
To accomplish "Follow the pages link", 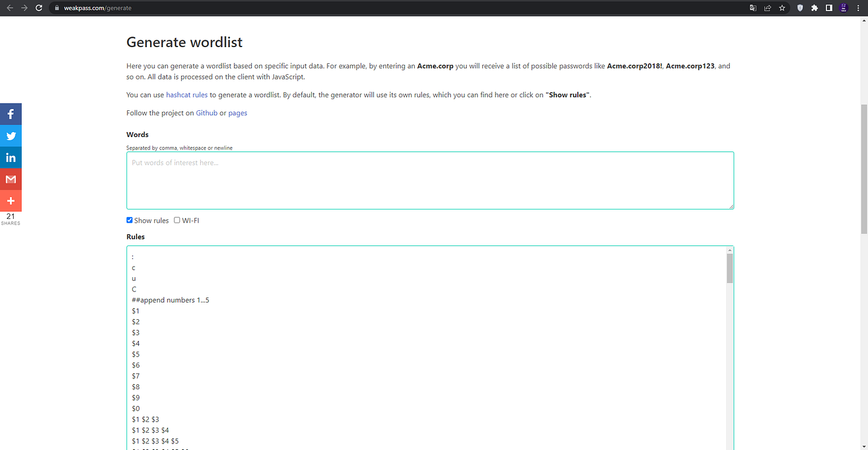I will 237,113.
